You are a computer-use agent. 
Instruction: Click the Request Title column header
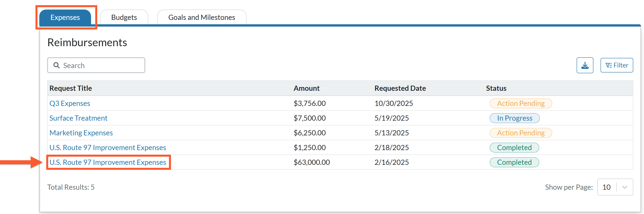pyautogui.click(x=71, y=88)
